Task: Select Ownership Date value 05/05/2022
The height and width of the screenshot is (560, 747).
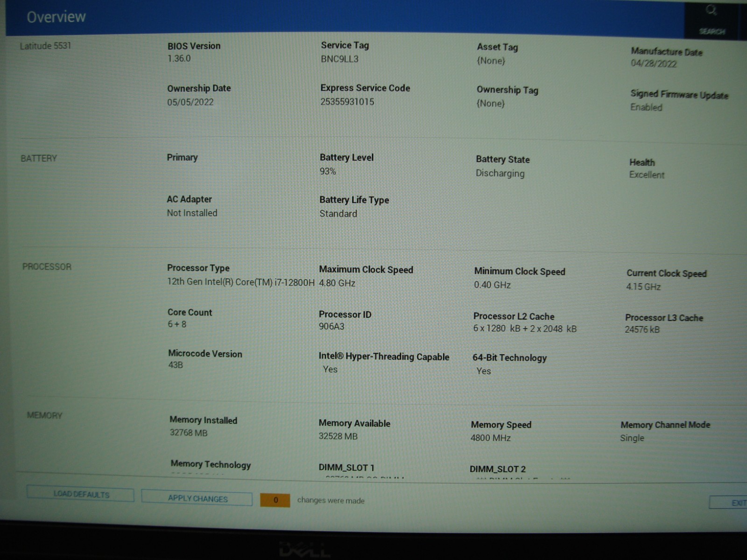Action: point(190,102)
